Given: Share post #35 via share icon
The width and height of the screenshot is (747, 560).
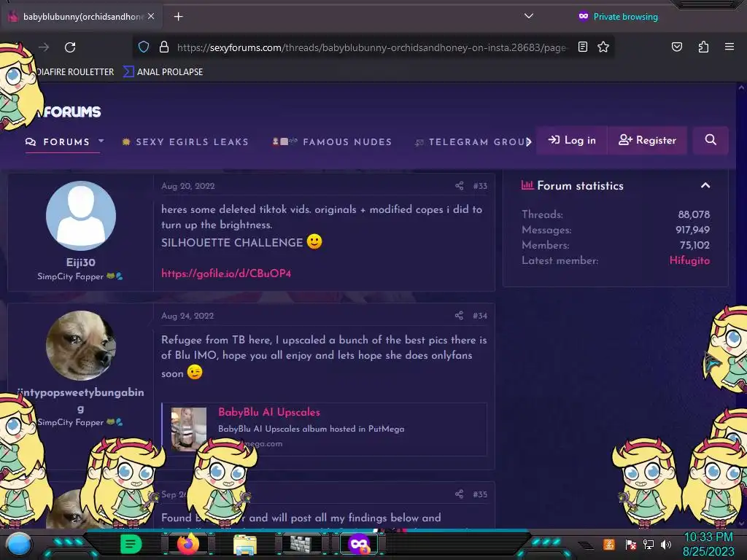Looking at the screenshot, I should (459, 494).
